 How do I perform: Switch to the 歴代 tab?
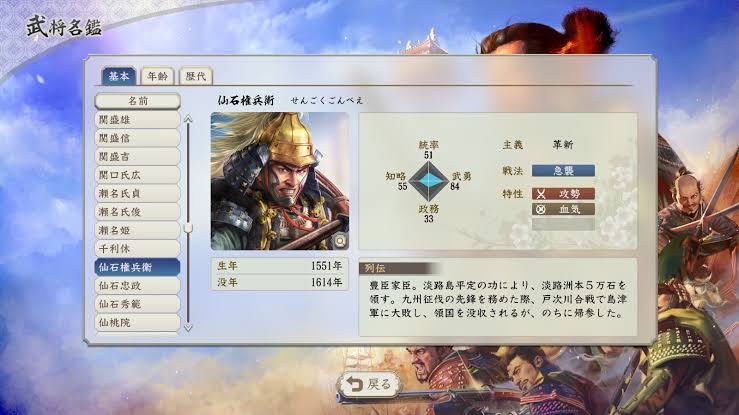(196, 76)
